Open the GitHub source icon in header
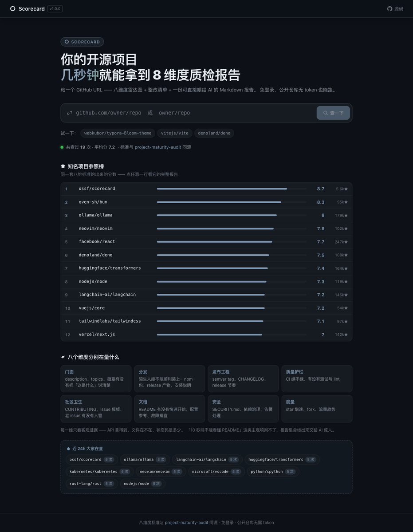413x532 pixels. click(389, 9)
